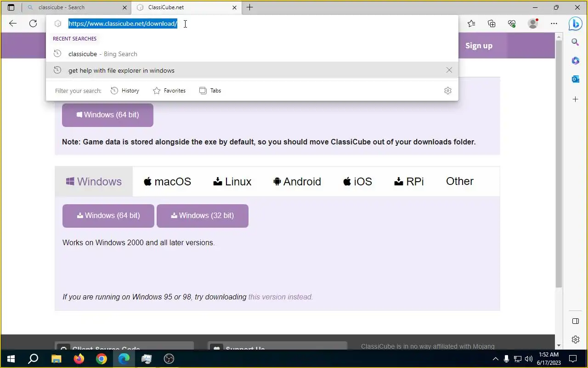Click top Windows (64 bit) download button
Image resolution: width=588 pixels, height=368 pixels.
pos(107,115)
